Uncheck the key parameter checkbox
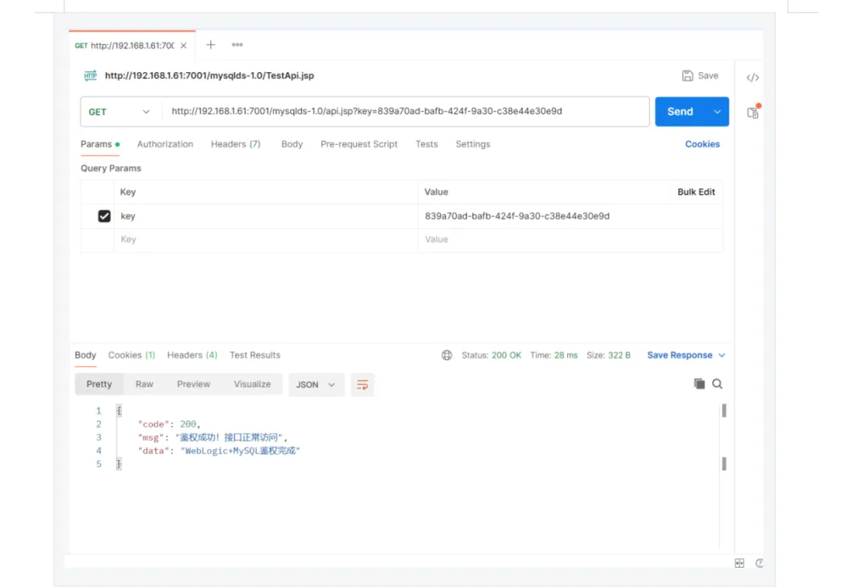This screenshot has width=868, height=588. 104,216
